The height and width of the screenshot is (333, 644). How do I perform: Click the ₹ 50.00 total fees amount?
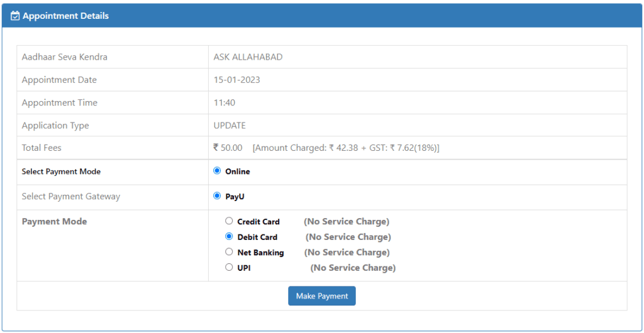228,148
